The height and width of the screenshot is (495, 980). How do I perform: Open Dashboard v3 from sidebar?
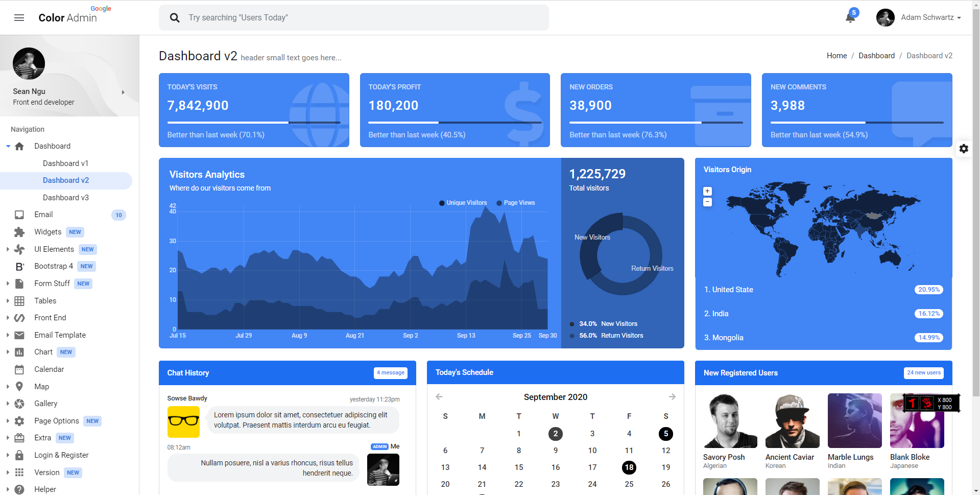coord(65,198)
